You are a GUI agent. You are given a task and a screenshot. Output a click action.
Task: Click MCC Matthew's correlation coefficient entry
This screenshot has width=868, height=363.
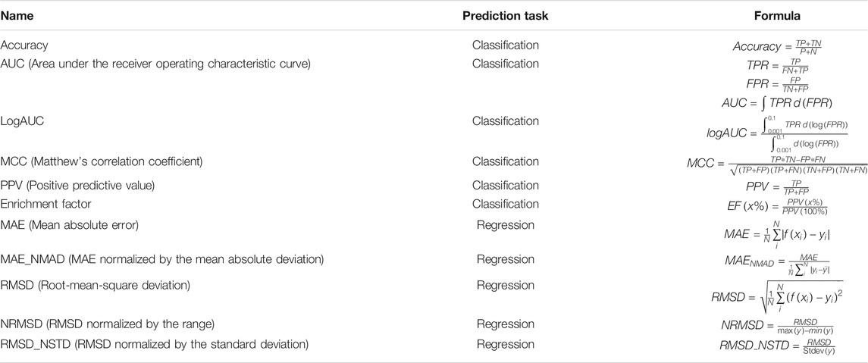(x=102, y=162)
